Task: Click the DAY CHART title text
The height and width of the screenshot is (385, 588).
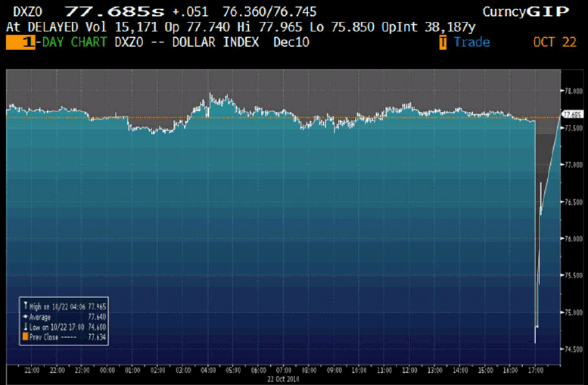Action: coord(70,42)
